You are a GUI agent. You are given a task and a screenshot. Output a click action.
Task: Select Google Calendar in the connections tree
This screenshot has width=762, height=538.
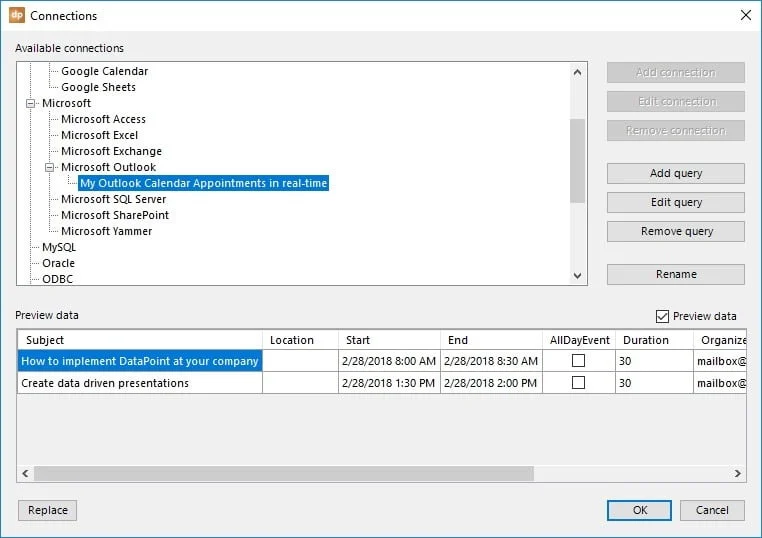(x=104, y=71)
